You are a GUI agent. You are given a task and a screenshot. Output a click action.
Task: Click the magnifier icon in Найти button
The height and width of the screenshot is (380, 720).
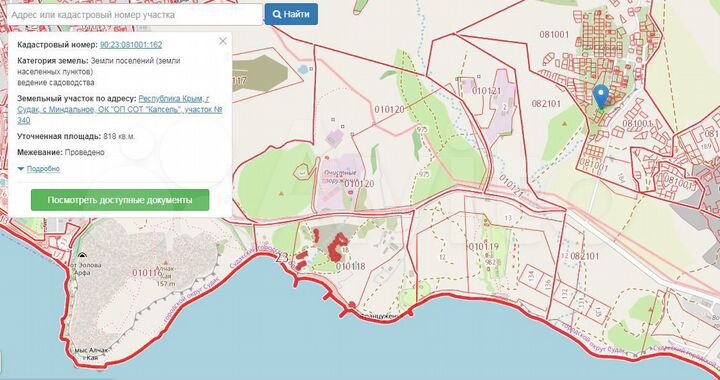click(276, 14)
